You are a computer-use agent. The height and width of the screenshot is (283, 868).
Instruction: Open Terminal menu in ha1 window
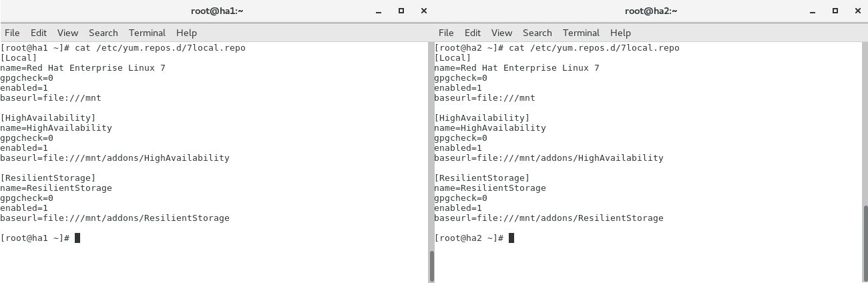pos(147,33)
